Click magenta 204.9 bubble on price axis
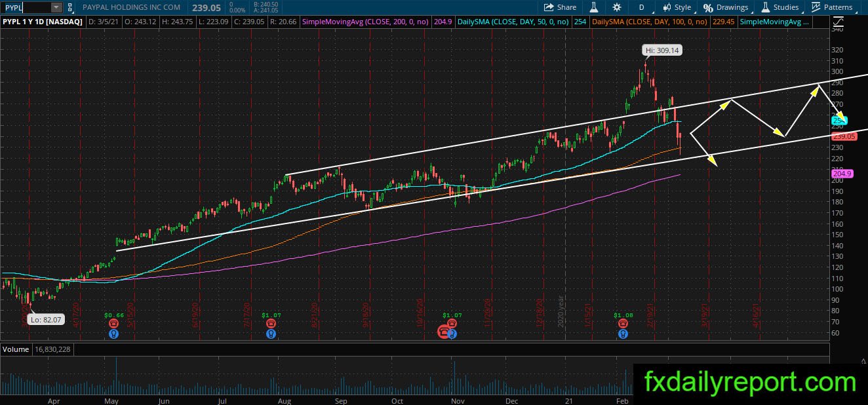The height and width of the screenshot is (405, 868). tap(841, 174)
